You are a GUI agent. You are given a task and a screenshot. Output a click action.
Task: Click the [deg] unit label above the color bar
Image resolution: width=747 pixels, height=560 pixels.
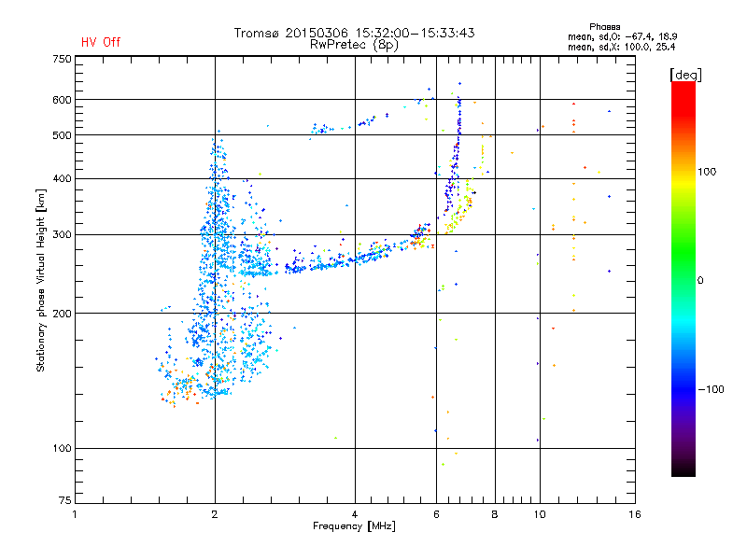click(x=685, y=75)
